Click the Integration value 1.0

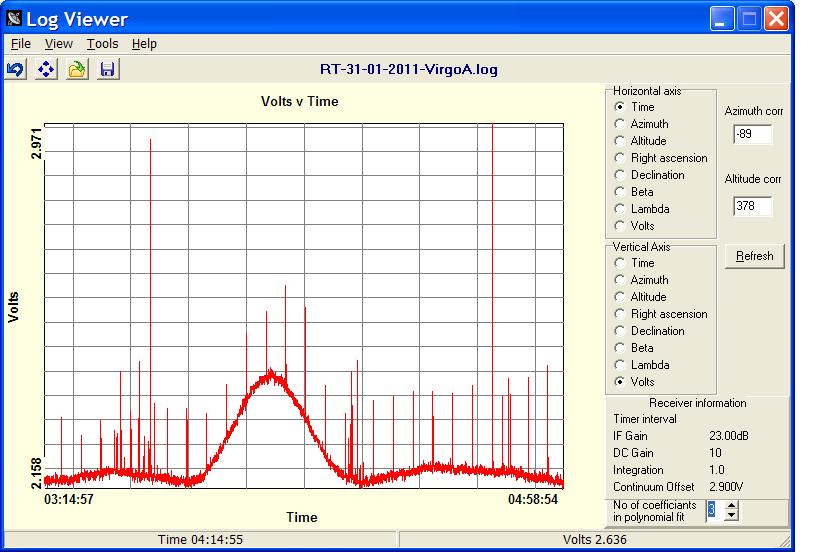click(717, 470)
